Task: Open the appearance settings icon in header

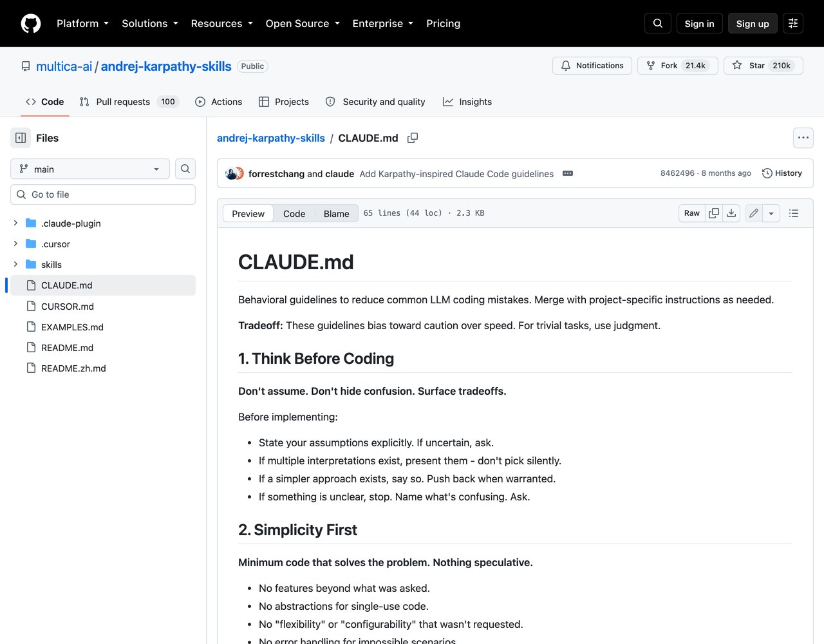Action: point(793,23)
